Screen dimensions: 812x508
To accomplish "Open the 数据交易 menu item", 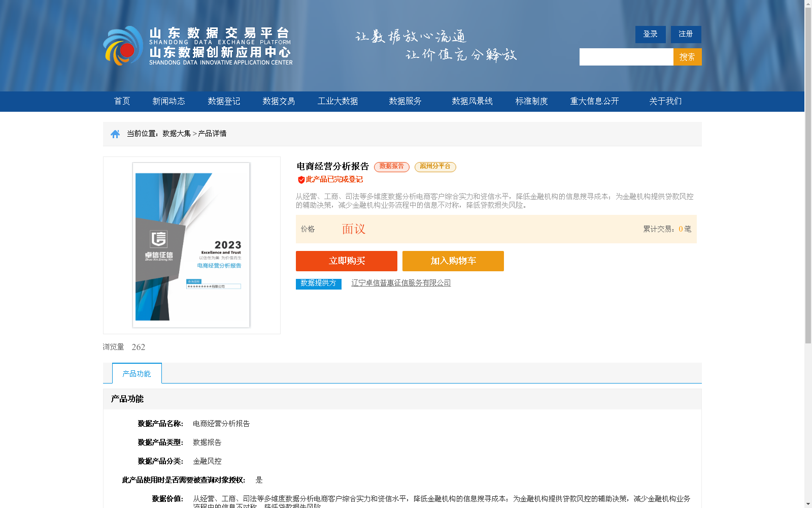I will tap(279, 101).
